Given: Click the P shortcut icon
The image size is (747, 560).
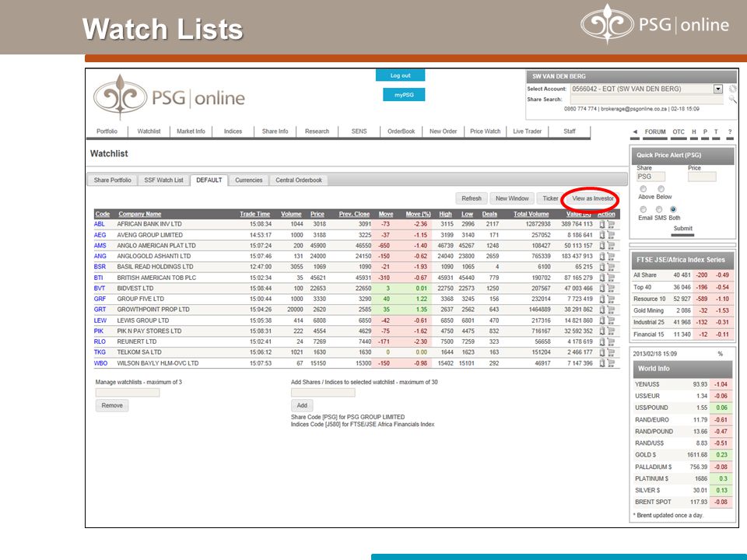Looking at the screenshot, I should pos(705,132).
